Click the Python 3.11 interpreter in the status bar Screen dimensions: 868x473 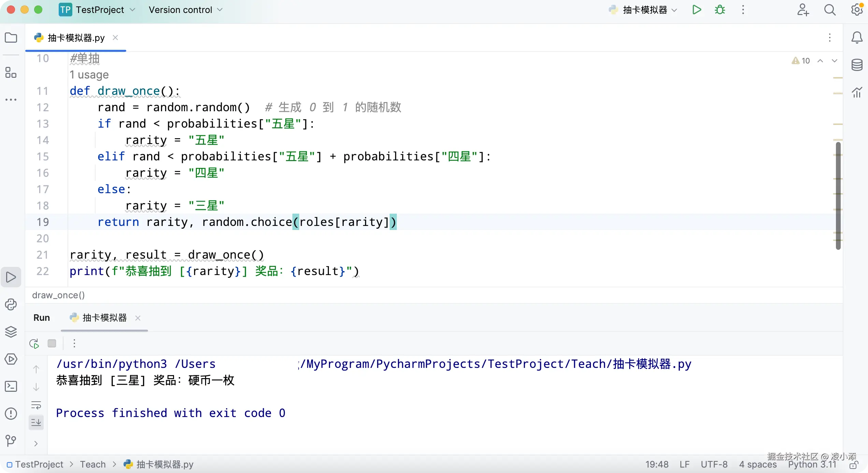[x=812, y=464]
